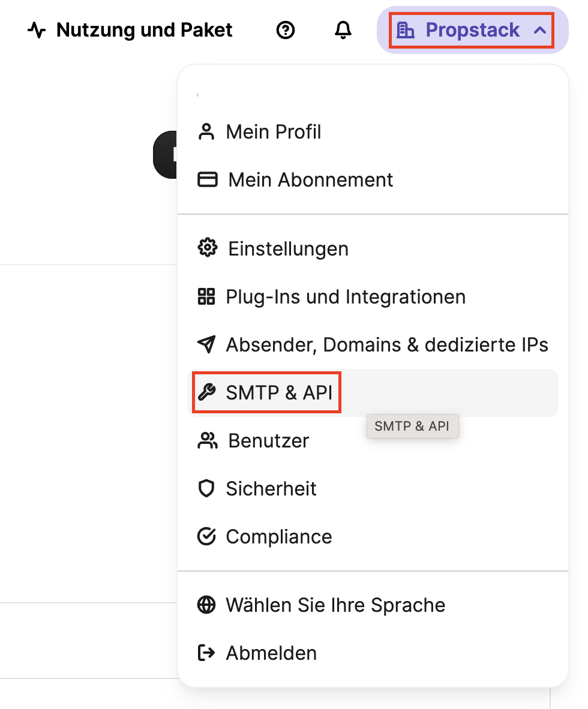Click the grid icon for Plug-Ins

206,296
